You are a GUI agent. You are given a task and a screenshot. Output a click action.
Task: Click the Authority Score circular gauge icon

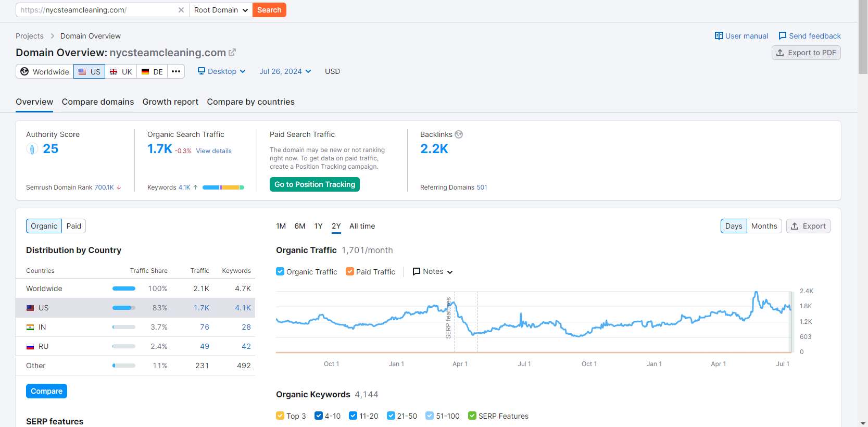(32, 149)
